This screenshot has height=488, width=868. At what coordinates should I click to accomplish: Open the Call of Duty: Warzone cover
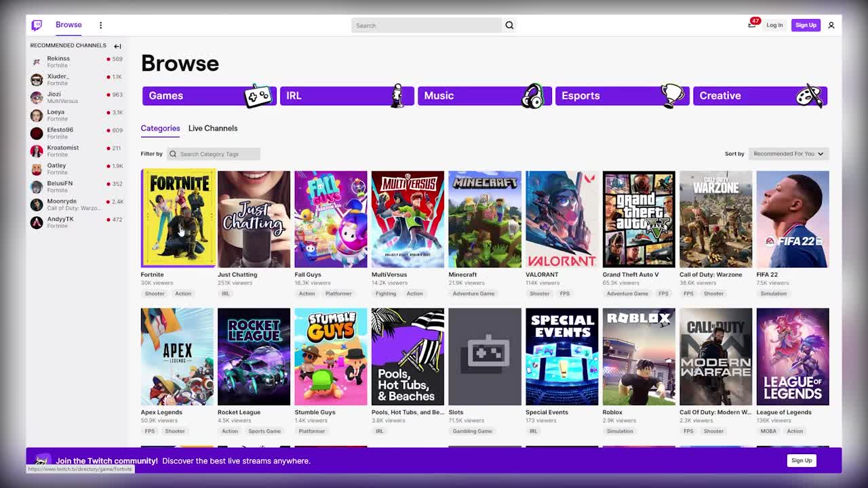point(716,219)
